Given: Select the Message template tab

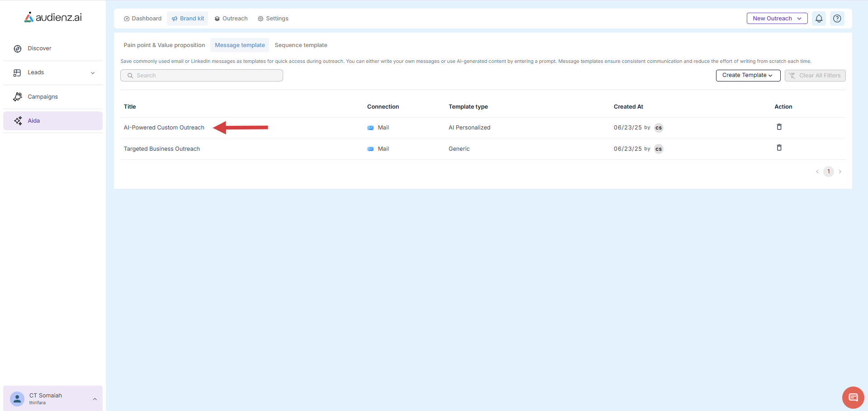Looking at the screenshot, I should coord(240,45).
